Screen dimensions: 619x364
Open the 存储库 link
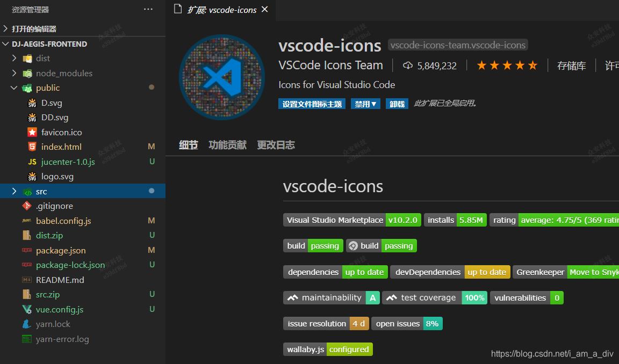tap(571, 66)
